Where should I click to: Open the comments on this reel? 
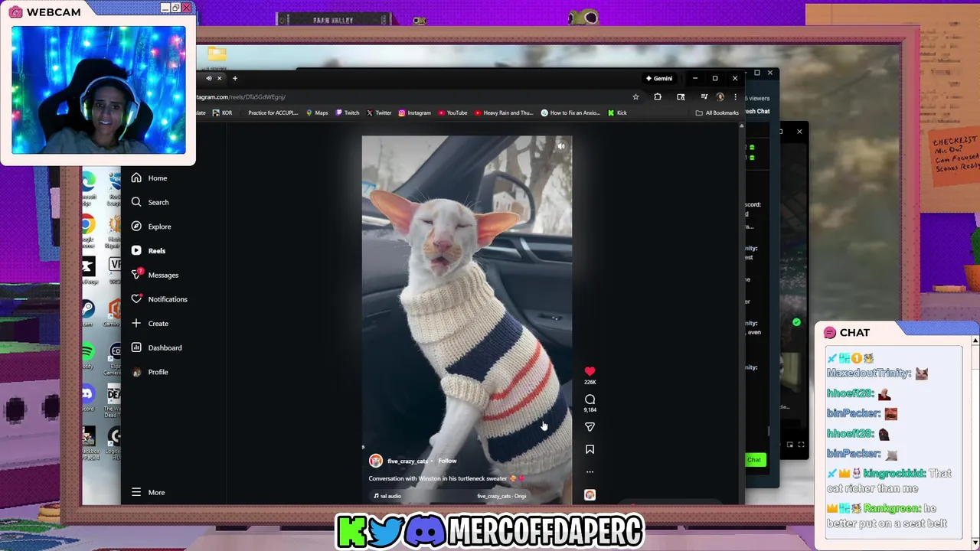click(590, 399)
